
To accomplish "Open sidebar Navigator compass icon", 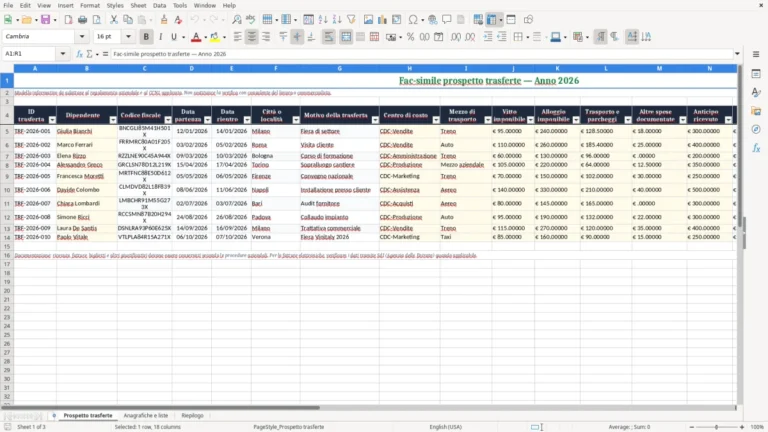I will coord(756,129).
